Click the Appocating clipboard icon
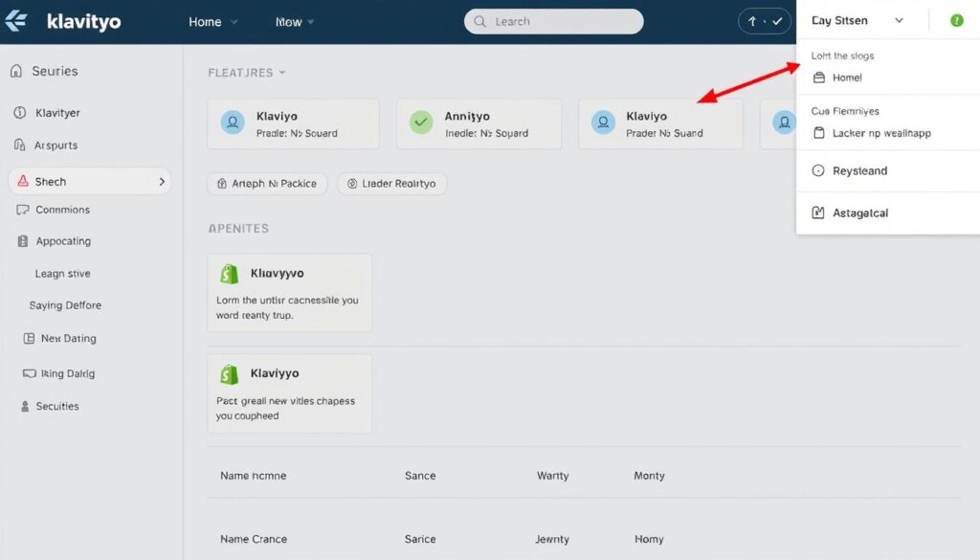 [x=23, y=240]
